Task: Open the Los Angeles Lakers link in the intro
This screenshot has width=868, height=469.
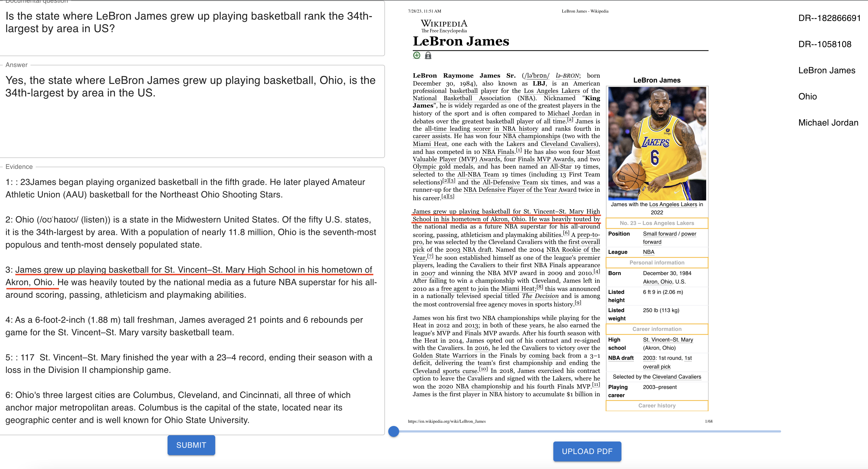Action: (552, 91)
